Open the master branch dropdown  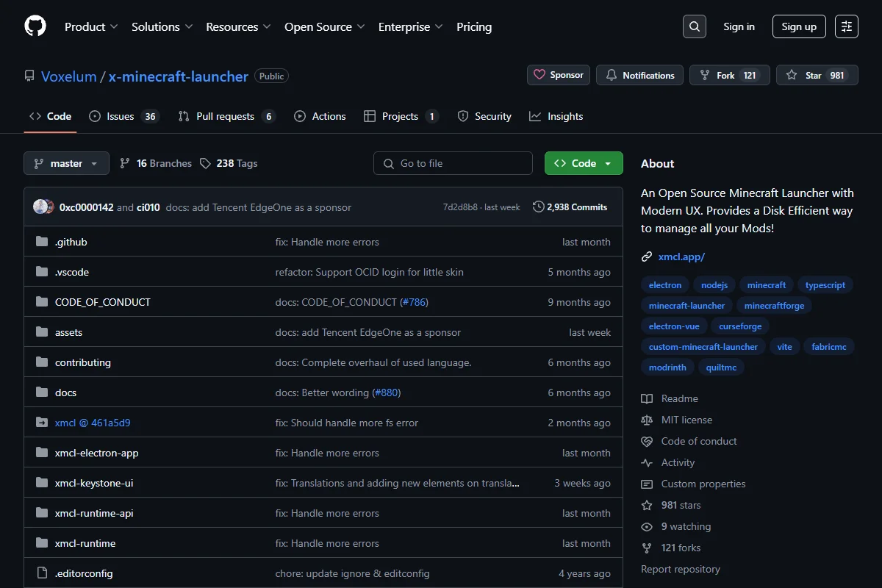tap(66, 163)
